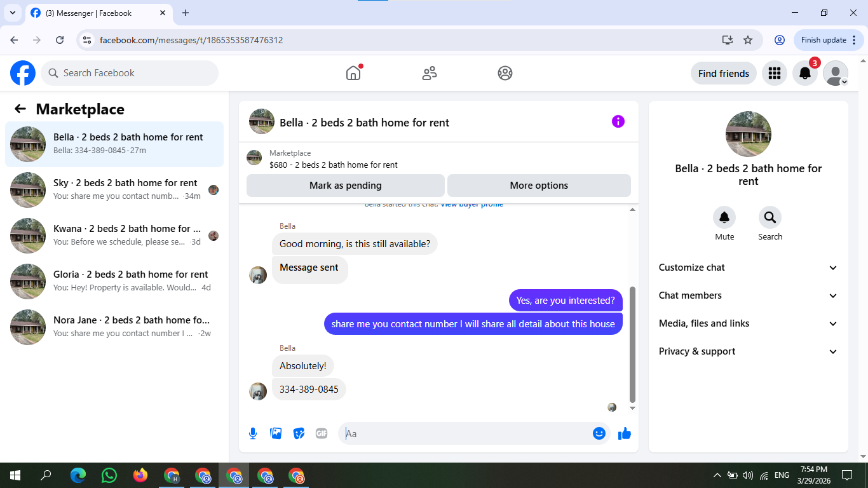Click the Mark as pending button
Viewport: 868px width, 488px height.
(346, 186)
